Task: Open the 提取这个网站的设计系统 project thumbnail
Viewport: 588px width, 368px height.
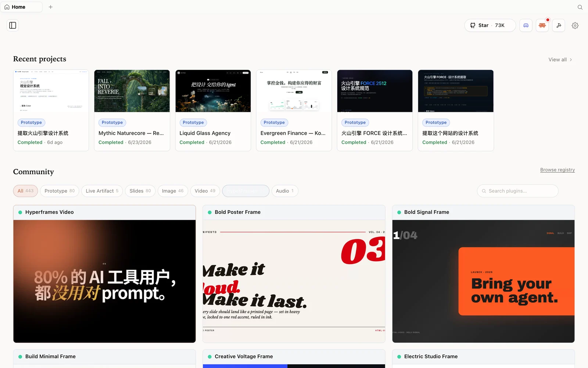Action: (x=456, y=91)
